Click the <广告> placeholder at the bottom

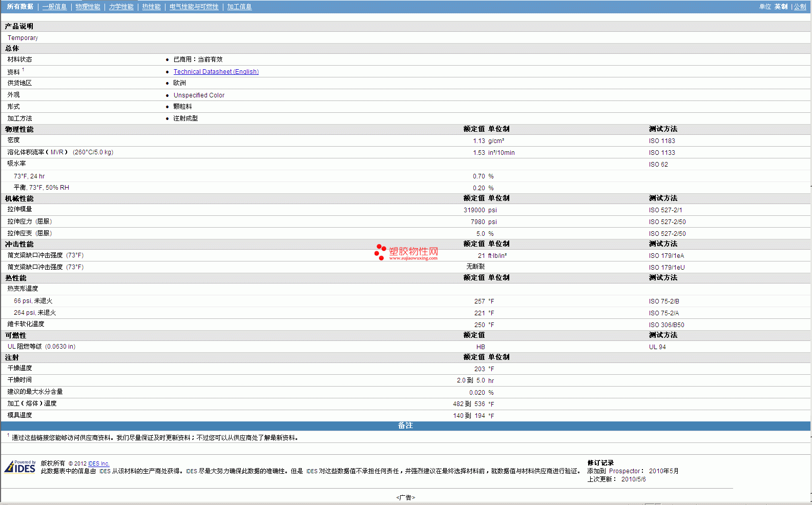pos(405,497)
